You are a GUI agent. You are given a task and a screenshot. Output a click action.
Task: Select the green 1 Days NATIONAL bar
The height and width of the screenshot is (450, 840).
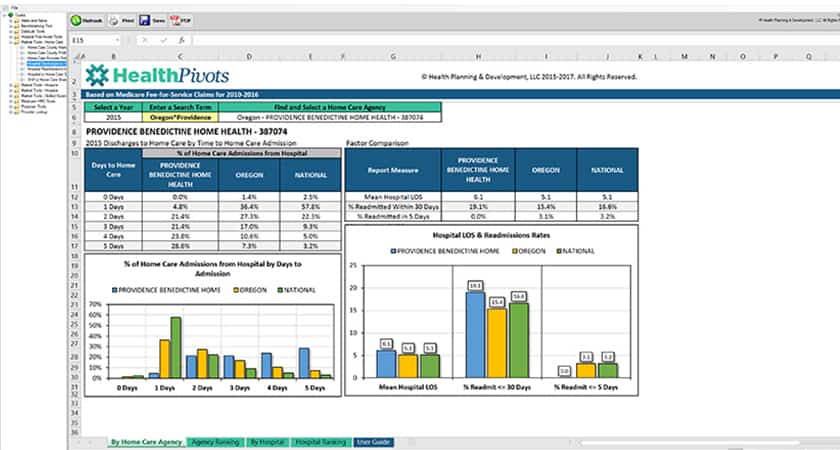coord(176,348)
